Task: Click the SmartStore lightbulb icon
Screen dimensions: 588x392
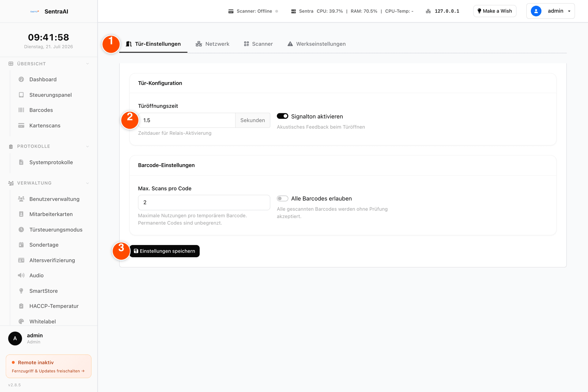Action: [21, 291]
